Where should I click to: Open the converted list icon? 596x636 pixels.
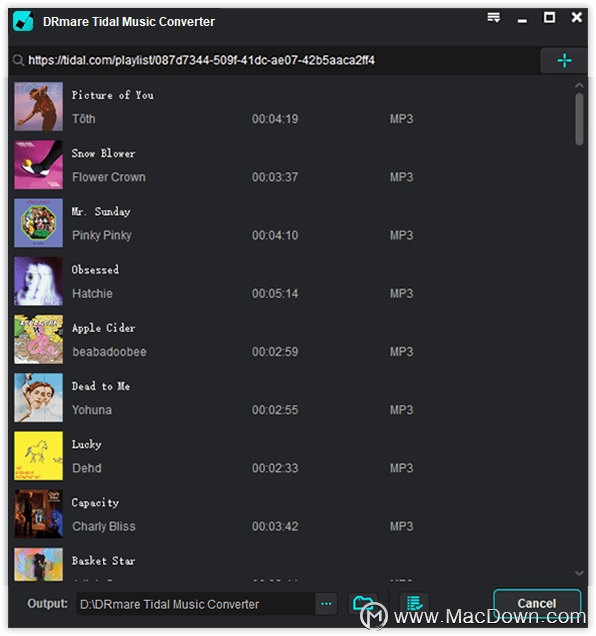point(414,604)
